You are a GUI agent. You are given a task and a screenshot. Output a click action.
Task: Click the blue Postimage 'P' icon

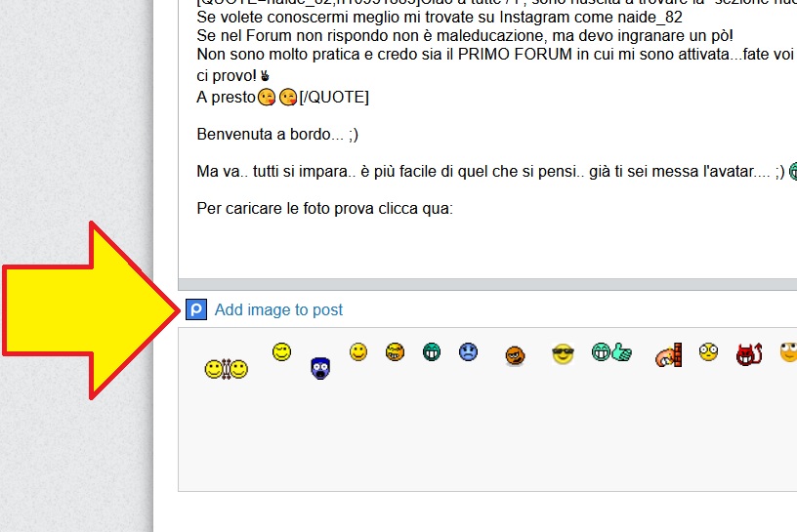(196, 309)
